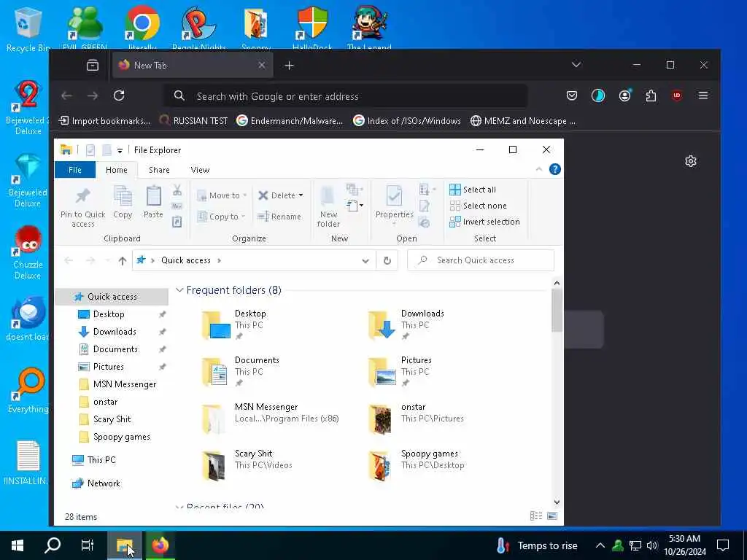
Task: Select Network in navigation pane
Action: pyautogui.click(x=104, y=483)
